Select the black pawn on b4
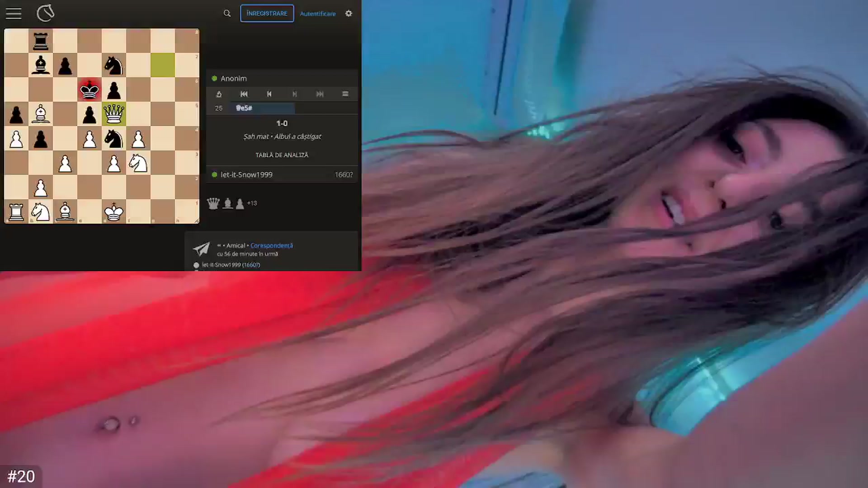 click(41, 138)
